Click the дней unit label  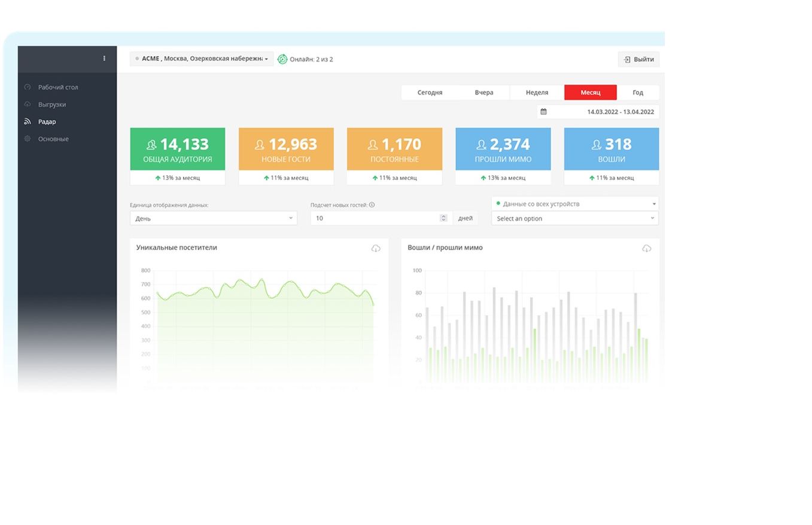(466, 218)
